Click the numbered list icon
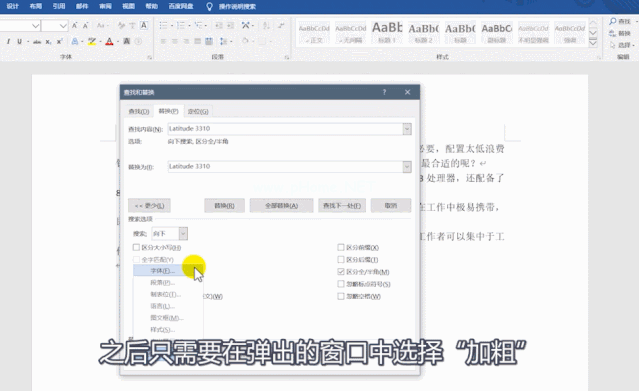639x391 pixels. pos(181,26)
